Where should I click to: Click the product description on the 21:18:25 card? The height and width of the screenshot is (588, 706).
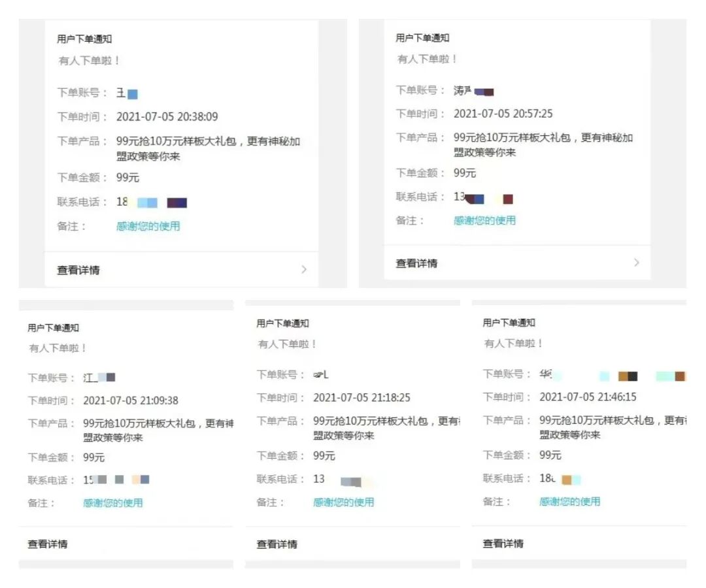387,429
